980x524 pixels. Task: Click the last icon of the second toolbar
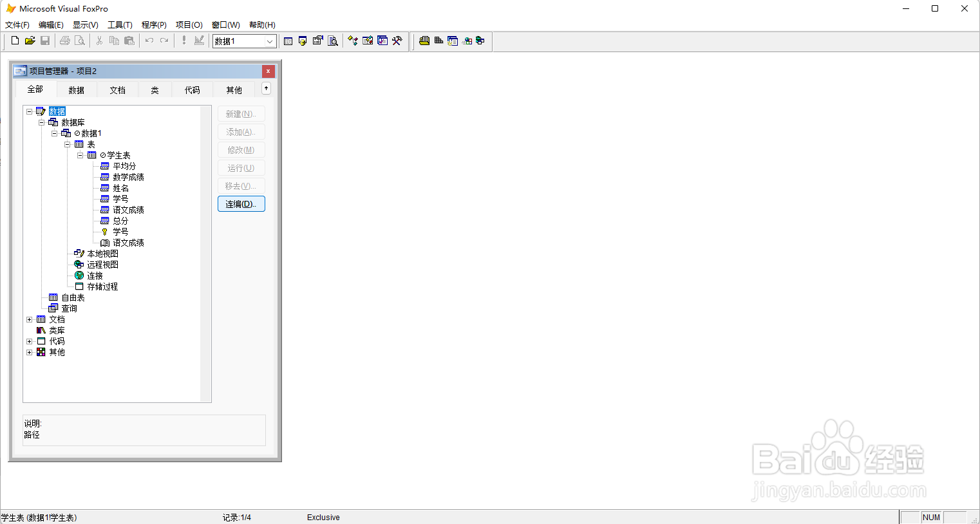[x=480, y=41]
